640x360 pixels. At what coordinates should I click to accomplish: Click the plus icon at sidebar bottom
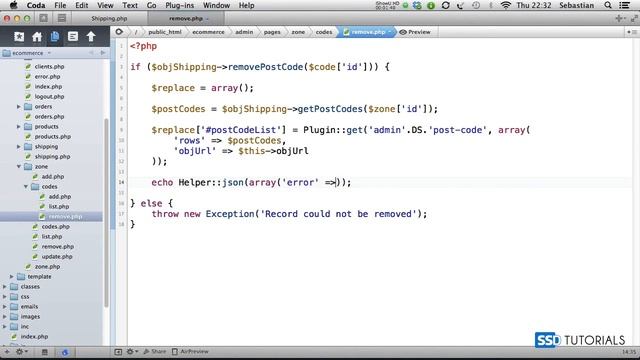[7, 351]
